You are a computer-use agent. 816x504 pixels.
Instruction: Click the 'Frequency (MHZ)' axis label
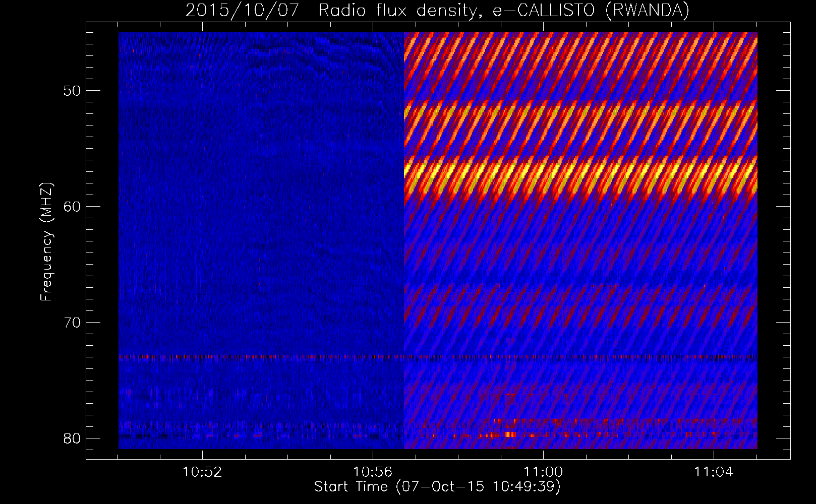(x=46, y=242)
